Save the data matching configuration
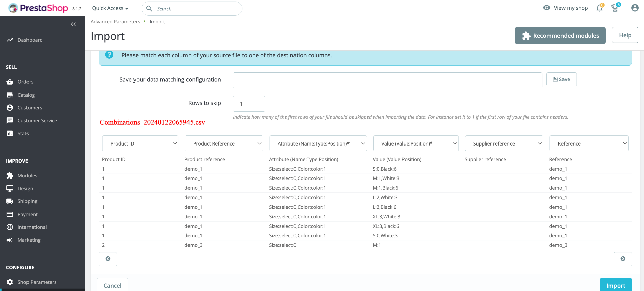Screen dimensions: 644x291 pyautogui.click(x=561, y=79)
